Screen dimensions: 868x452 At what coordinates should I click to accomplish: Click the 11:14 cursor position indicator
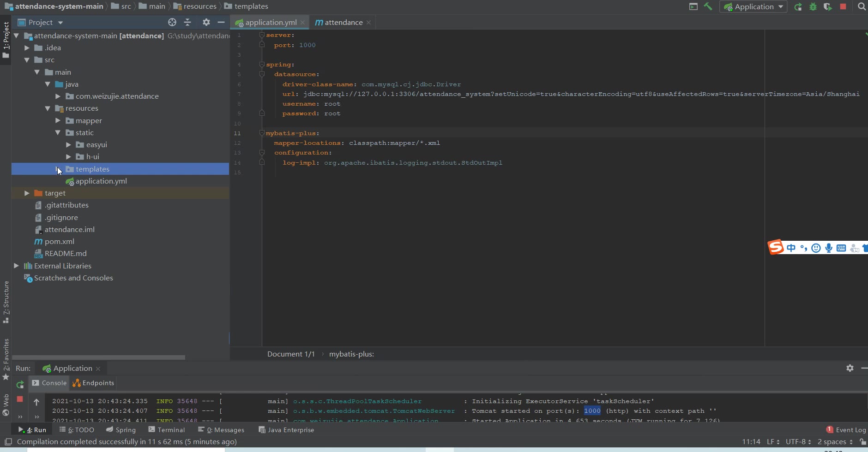point(751,442)
